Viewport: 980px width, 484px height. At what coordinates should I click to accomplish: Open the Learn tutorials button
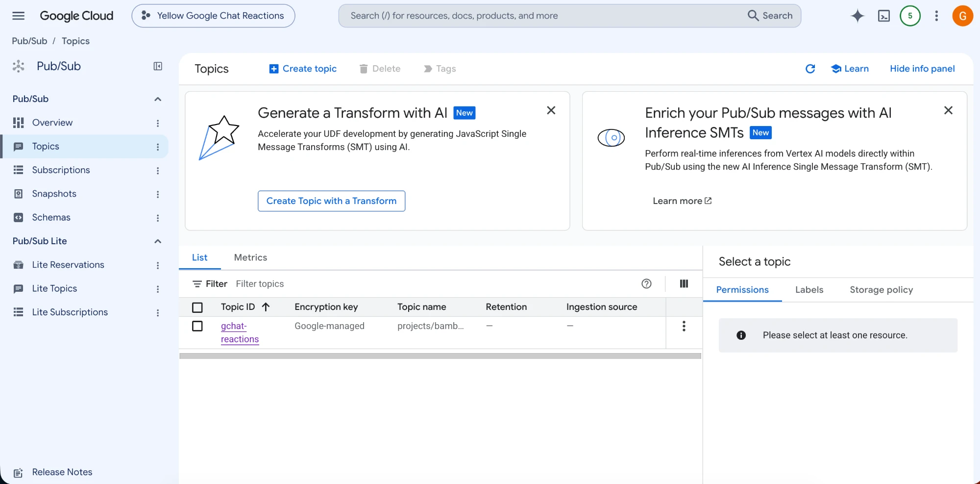click(x=850, y=69)
